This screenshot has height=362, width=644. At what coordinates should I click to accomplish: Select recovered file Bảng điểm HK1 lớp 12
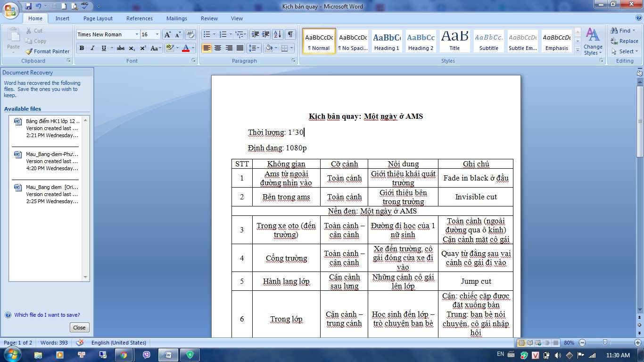coord(46,128)
